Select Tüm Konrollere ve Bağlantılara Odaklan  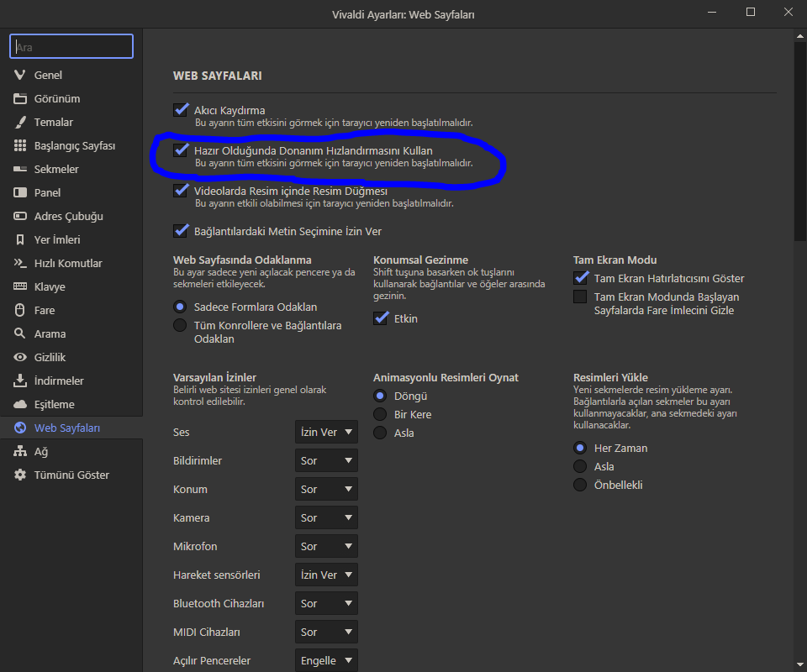click(180, 325)
